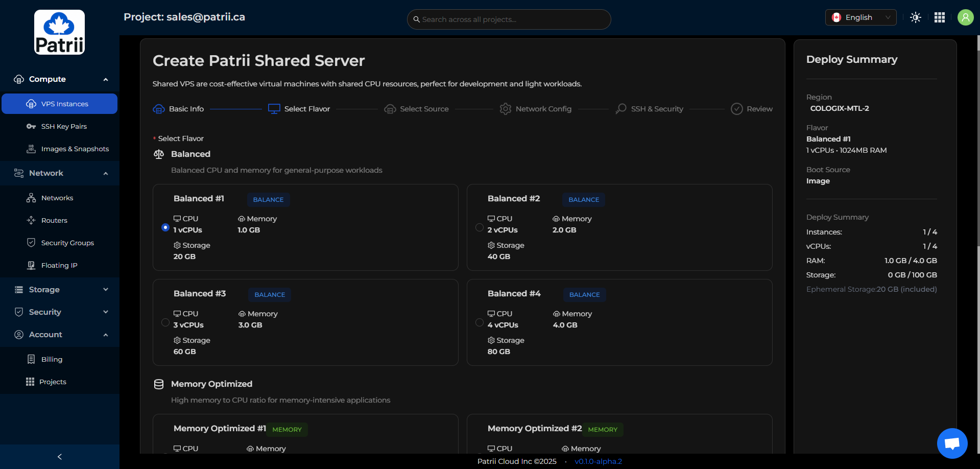Open the user profile avatar
The height and width of the screenshot is (469, 980).
[965, 17]
